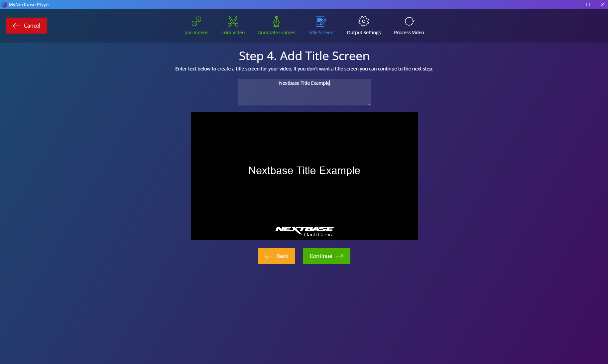This screenshot has height=364, width=608.
Task: Click the Join Videos chain-link icon
Action: pos(196,21)
